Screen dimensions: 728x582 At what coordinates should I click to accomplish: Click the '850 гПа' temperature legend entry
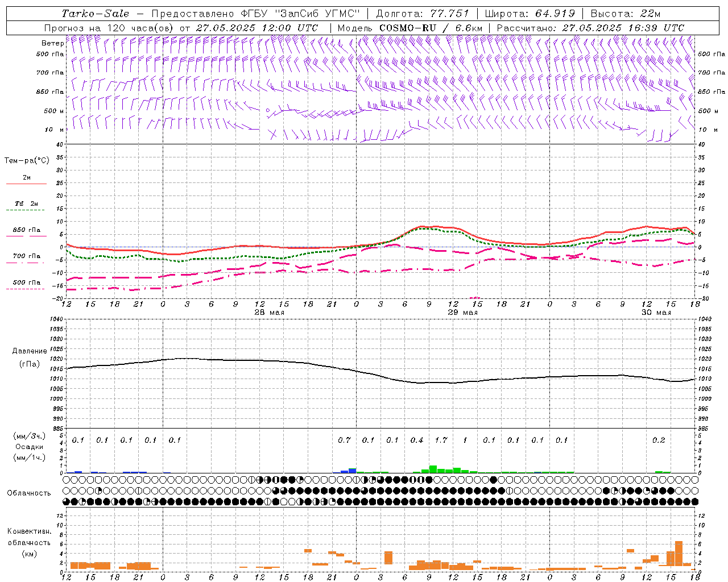[26, 230]
